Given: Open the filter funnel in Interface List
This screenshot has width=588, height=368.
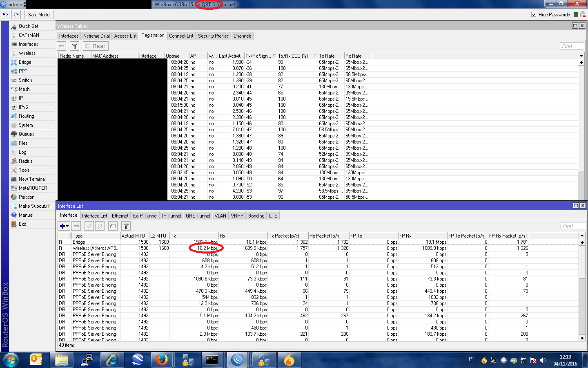Looking at the screenshot, I should tap(126, 226).
